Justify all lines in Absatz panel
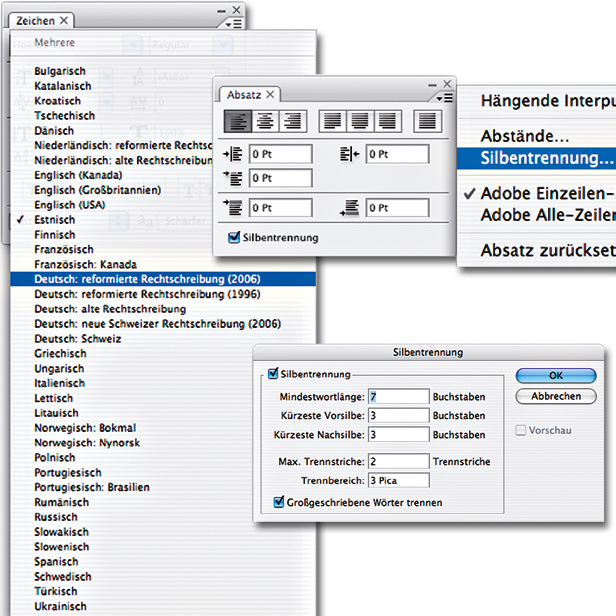The width and height of the screenshot is (616, 616). 427,121
